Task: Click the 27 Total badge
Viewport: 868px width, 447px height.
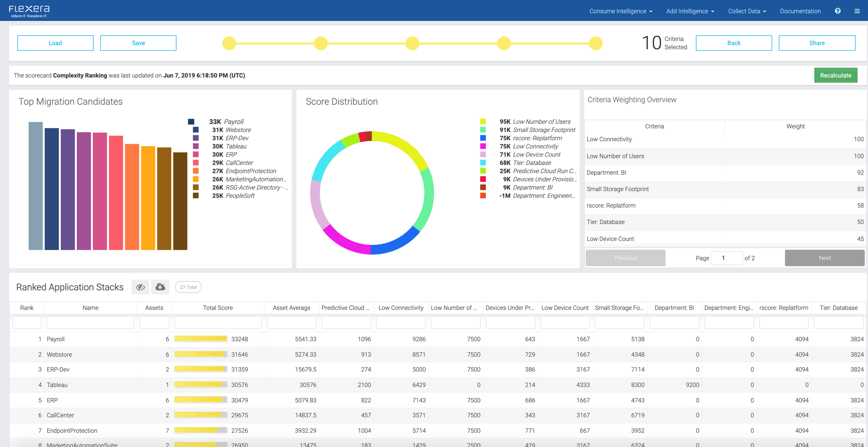Action: [188, 287]
